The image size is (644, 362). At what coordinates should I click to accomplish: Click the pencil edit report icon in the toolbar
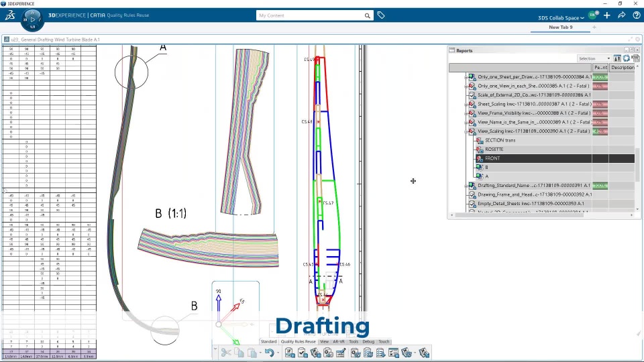341,353
